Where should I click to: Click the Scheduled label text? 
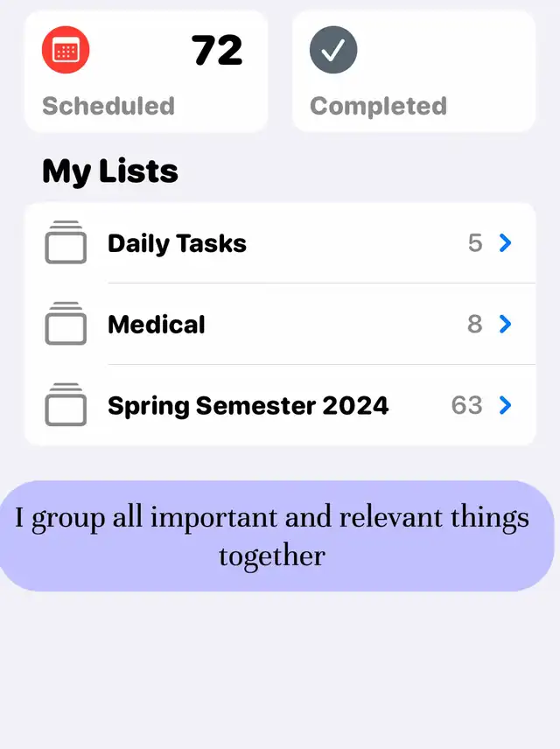coord(108,106)
